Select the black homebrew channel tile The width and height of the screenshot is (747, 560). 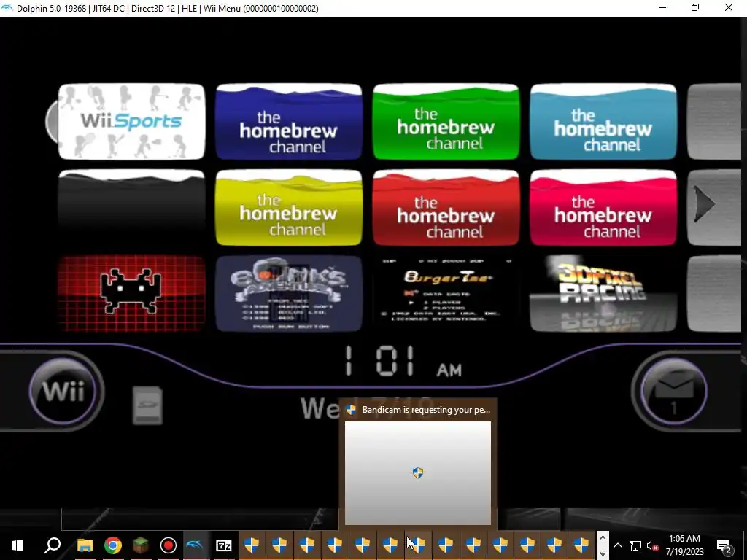(x=131, y=208)
